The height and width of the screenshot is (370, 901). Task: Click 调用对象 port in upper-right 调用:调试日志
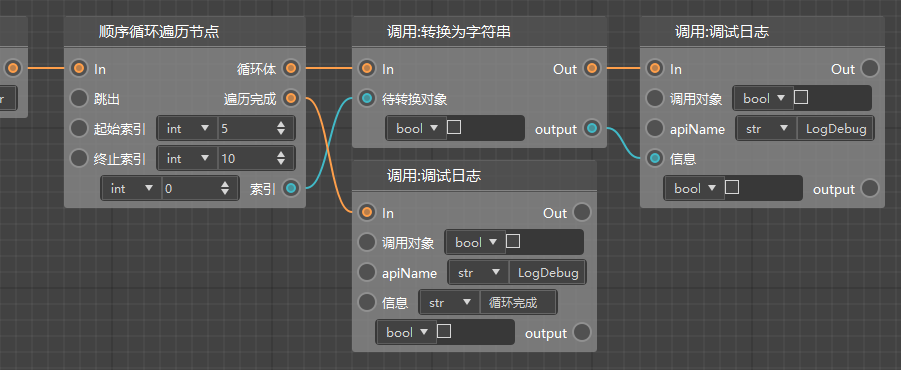coord(654,99)
